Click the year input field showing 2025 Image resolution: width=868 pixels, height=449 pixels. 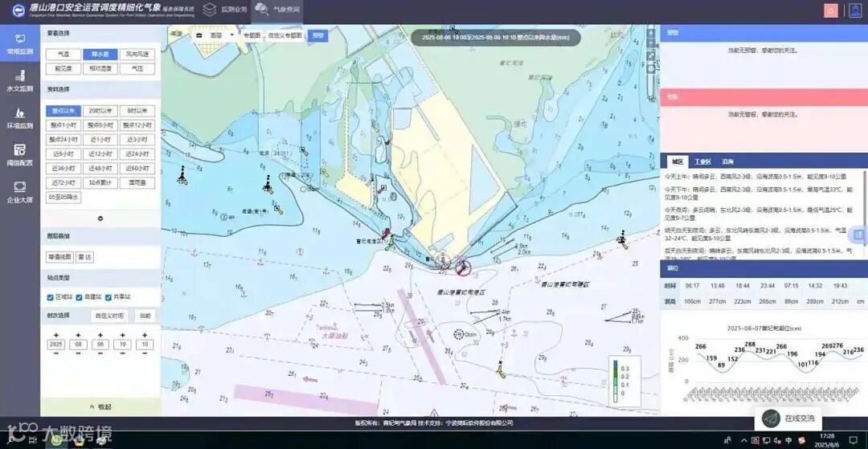[56, 344]
